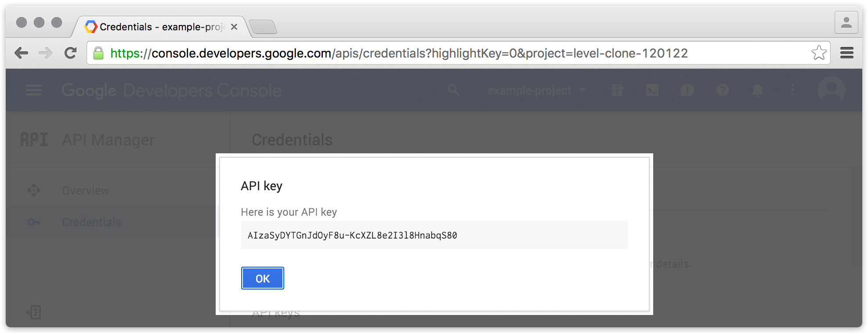Bookmark this page with star icon
868x333 pixels.
[x=818, y=53]
